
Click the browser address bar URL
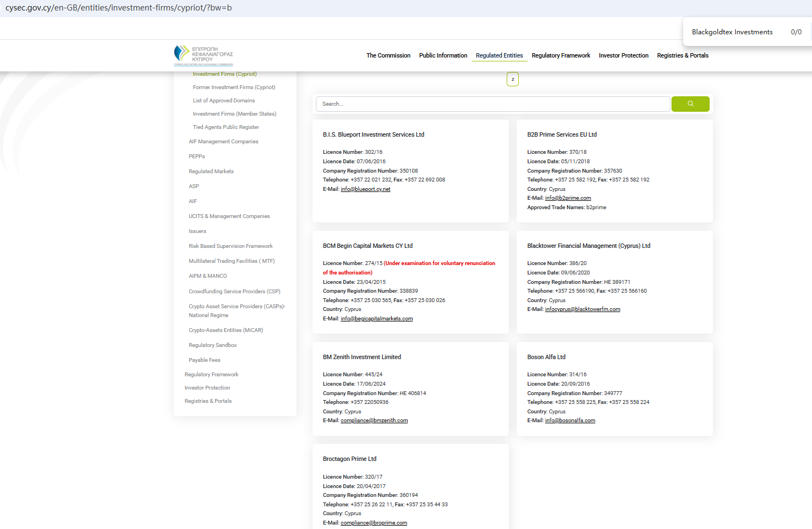[118, 8]
